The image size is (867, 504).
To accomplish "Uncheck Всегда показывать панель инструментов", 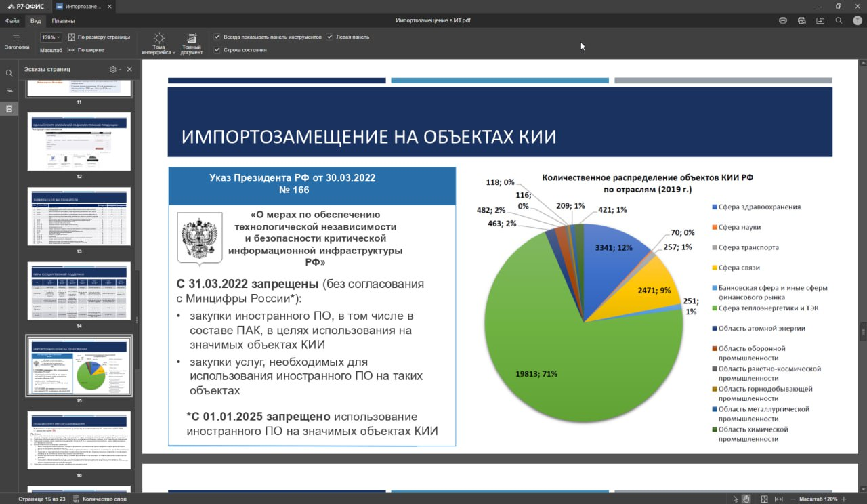I will pyautogui.click(x=217, y=37).
